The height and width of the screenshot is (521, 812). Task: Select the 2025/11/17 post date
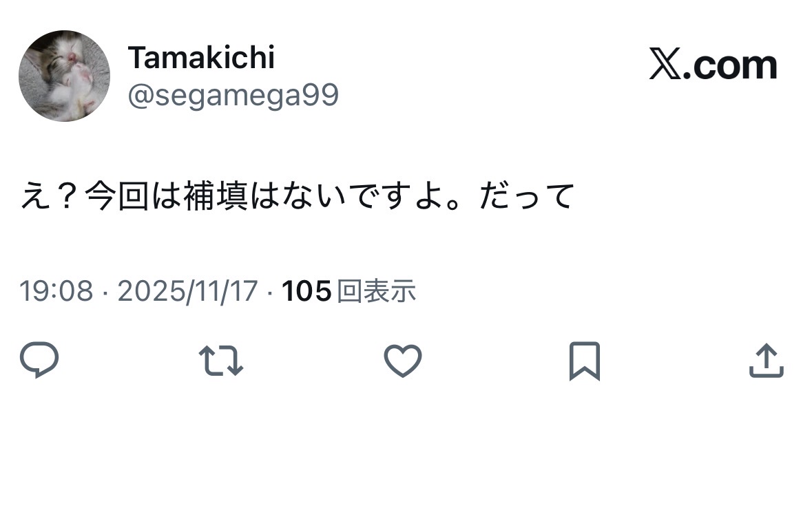click(187, 292)
